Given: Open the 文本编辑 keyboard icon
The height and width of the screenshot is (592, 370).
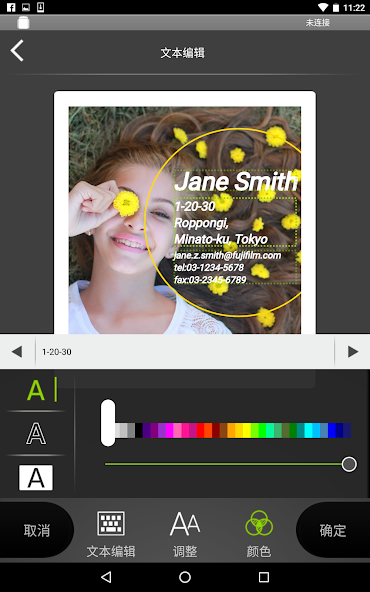Looking at the screenshot, I should coord(111,523).
